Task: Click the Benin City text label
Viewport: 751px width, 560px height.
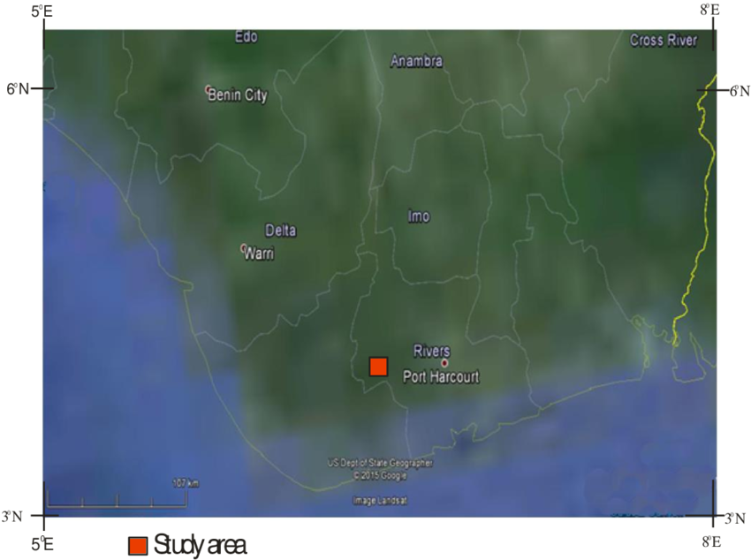Action: click(x=237, y=96)
